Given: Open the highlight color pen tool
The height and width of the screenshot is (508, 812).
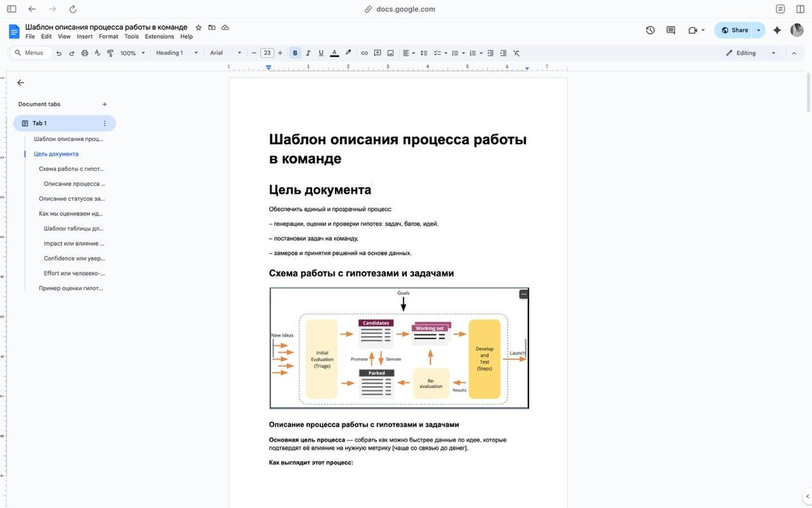Looking at the screenshot, I should [348, 53].
